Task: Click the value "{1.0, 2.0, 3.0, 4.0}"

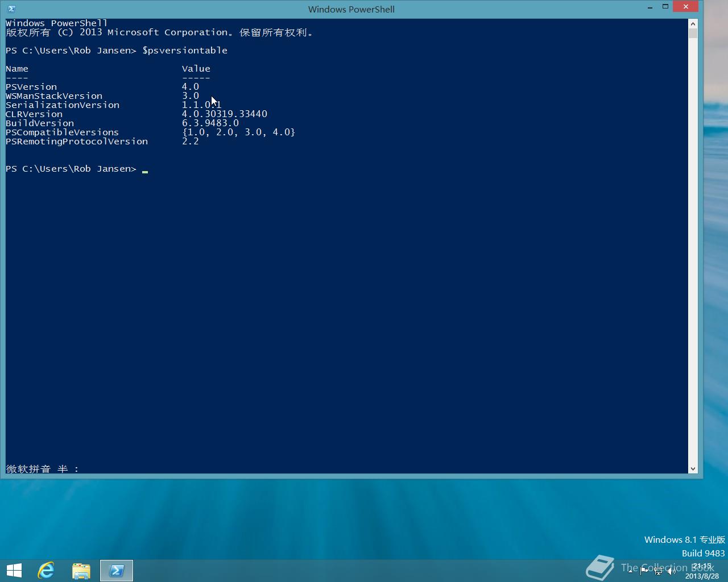Action: (x=239, y=132)
